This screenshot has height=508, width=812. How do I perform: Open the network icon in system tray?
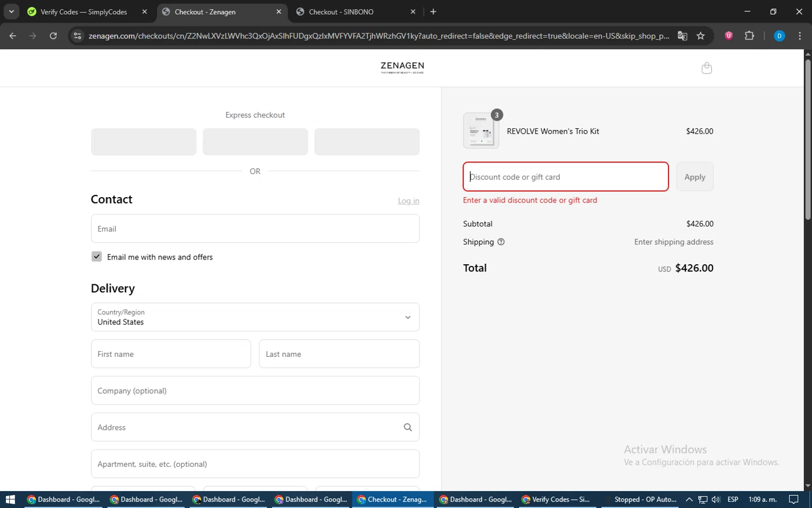703,499
